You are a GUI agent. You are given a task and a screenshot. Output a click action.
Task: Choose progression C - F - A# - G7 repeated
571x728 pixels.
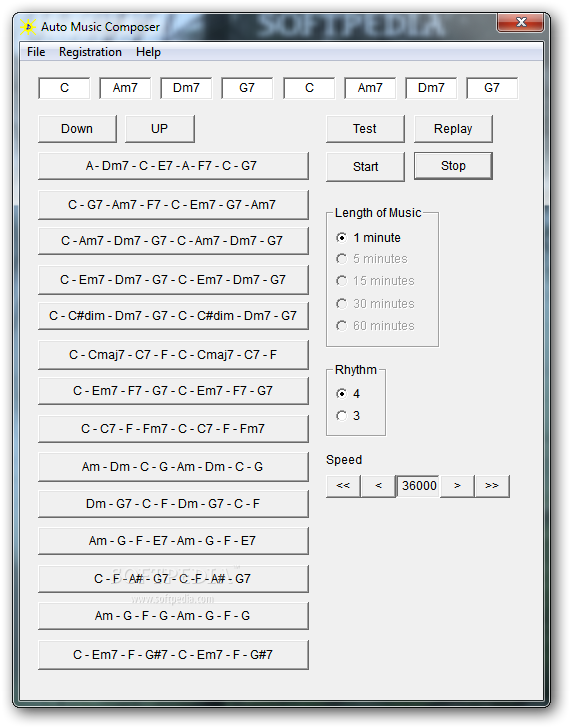pos(173,578)
